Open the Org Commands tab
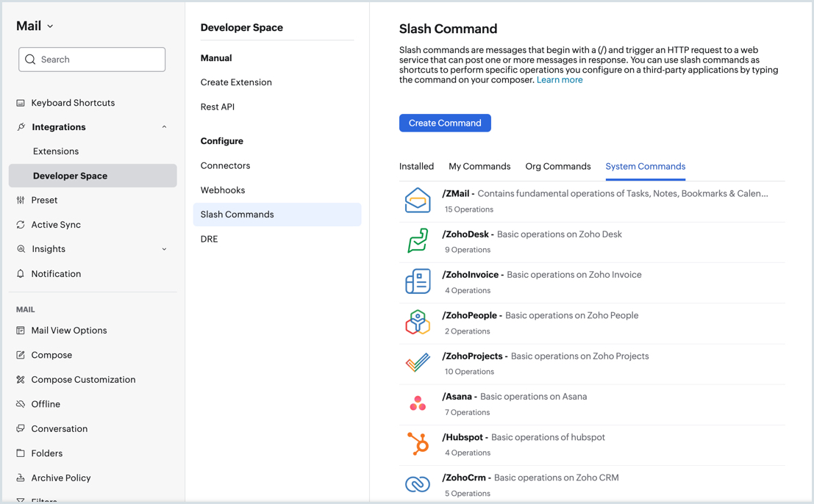 tap(557, 167)
